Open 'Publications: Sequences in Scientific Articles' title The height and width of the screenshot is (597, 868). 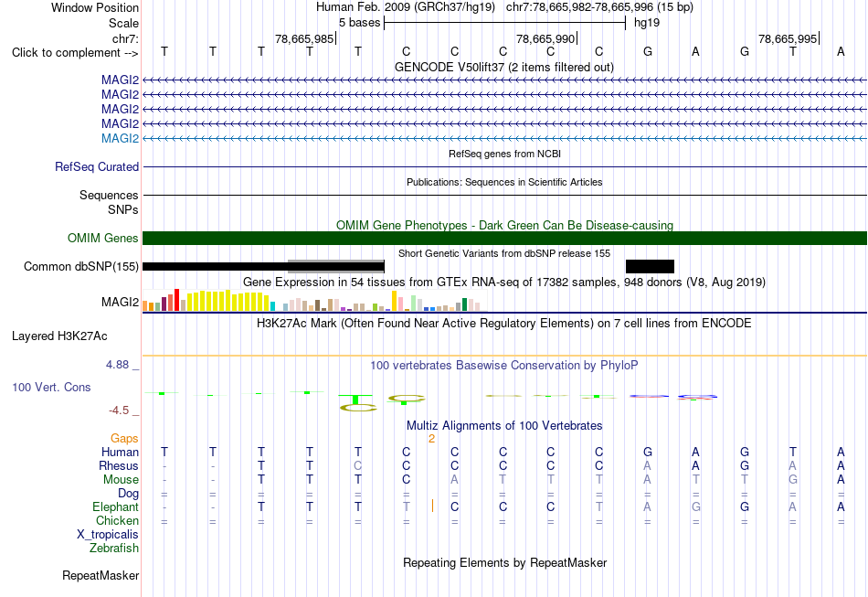(x=504, y=182)
